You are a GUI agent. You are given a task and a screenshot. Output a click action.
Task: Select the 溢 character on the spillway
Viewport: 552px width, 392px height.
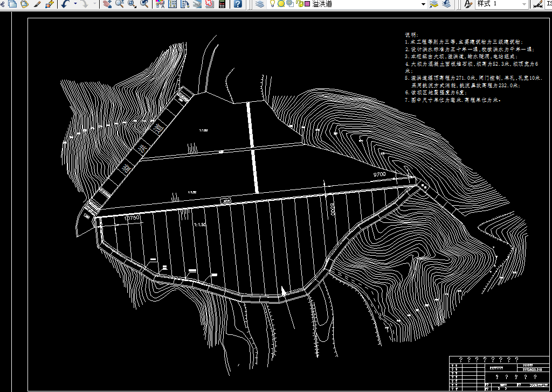(126, 168)
